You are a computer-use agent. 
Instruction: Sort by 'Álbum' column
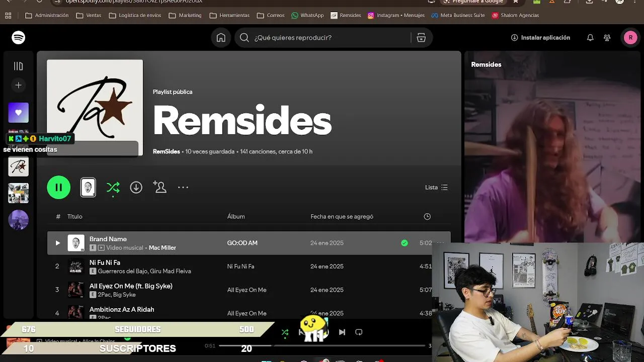[x=236, y=217]
